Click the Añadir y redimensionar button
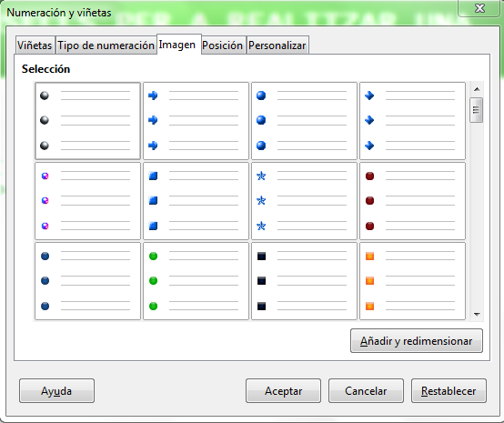 tap(417, 341)
